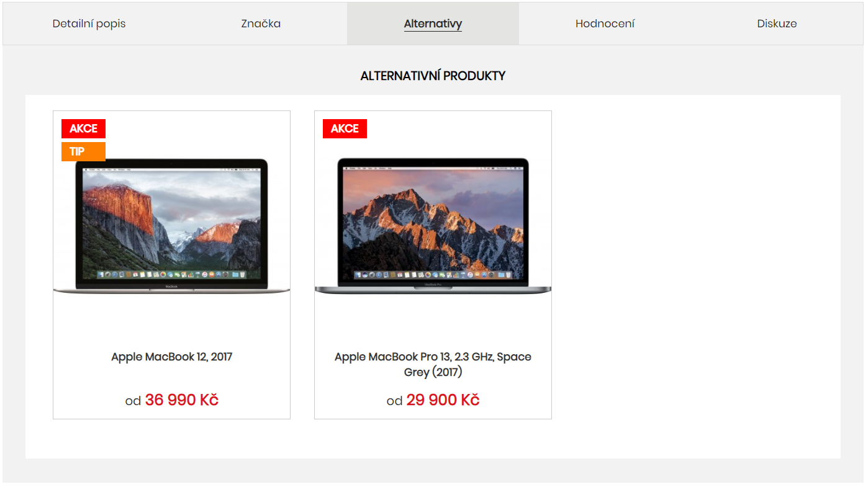Viewport: 868px width, 487px height.
Task: Go to the Diskuze tab
Action: click(x=777, y=24)
